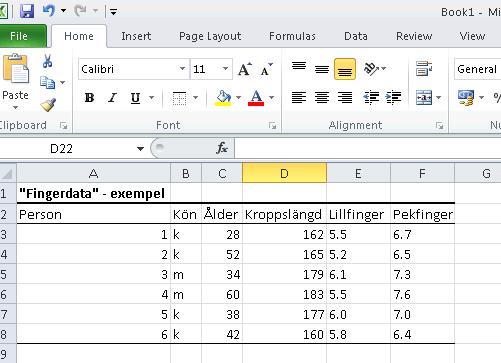Toggle Bold formatting
Image resolution: width=501 pixels, height=363 pixels.
[89, 98]
